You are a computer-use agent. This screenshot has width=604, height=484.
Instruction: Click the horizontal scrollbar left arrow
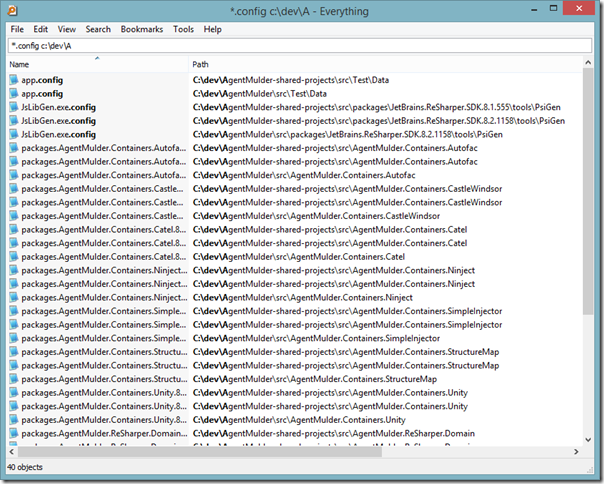click(x=12, y=452)
